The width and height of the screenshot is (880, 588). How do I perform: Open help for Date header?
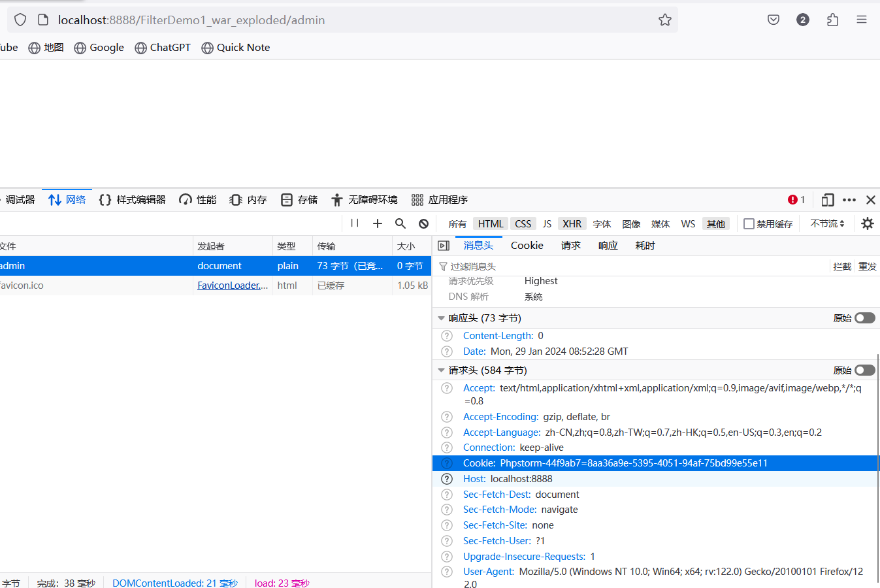[x=447, y=351]
